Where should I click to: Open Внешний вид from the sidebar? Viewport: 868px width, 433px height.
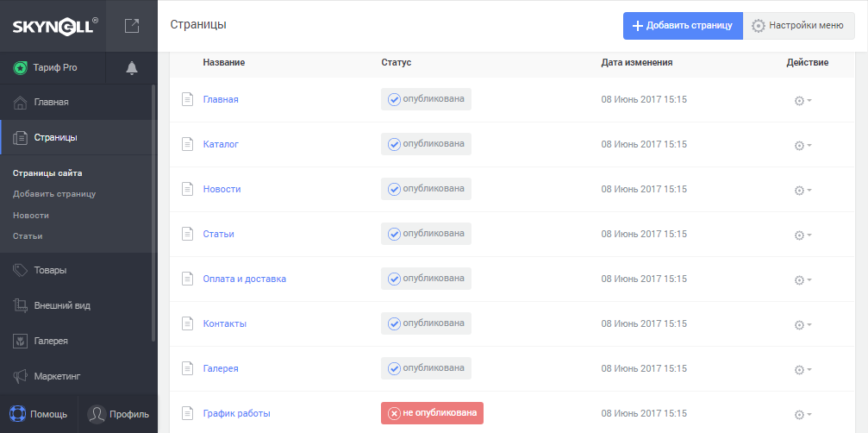pyautogui.click(x=60, y=305)
